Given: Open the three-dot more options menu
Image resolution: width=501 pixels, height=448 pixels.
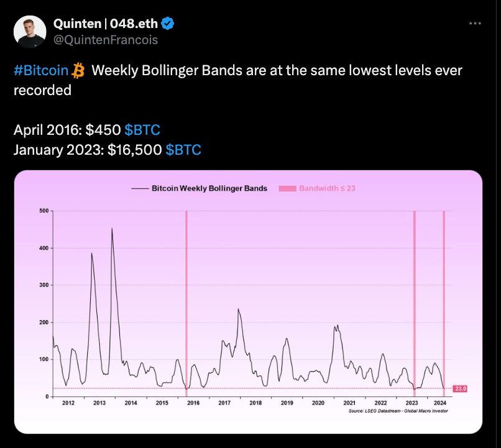Looking at the screenshot, I should [475, 24].
